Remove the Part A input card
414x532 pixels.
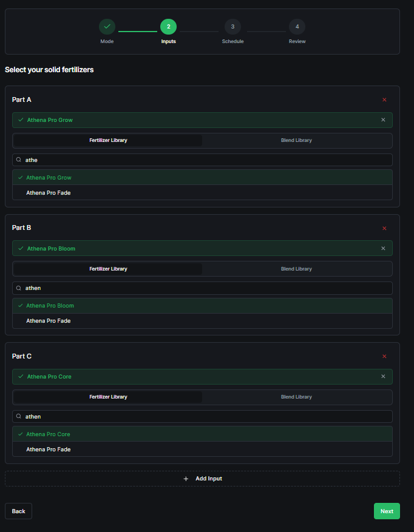pyautogui.click(x=384, y=99)
